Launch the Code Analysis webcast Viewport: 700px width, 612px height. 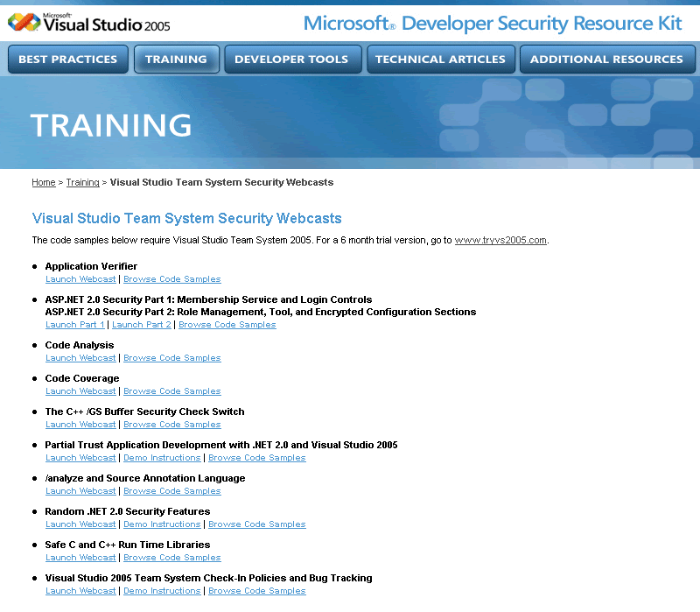pos(80,358)
